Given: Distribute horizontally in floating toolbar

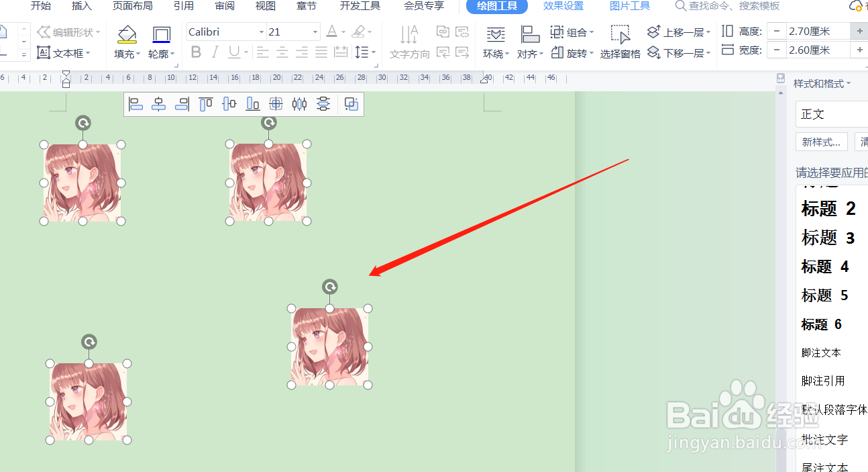Looking at the screenshot, I should 299,104.
